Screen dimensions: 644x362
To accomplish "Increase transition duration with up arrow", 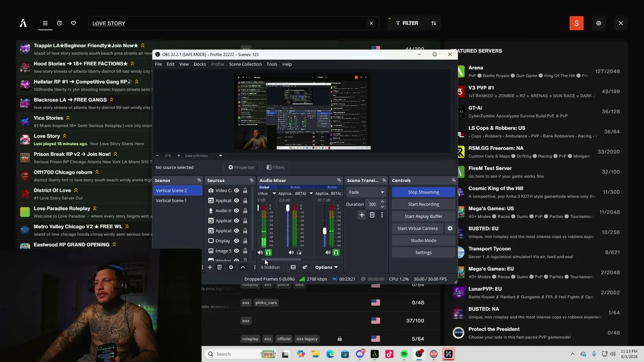I will coord(382,202).
